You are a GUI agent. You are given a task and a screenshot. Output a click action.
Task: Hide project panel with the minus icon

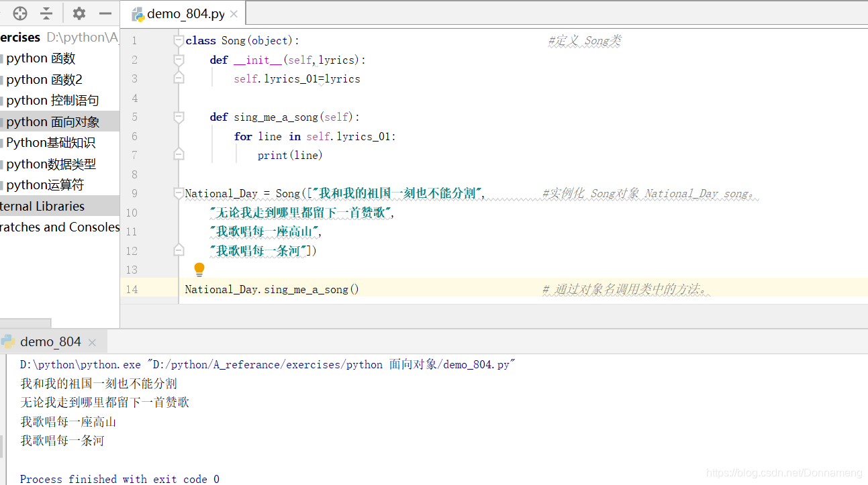pyautogui.click(x=105, y=13)
